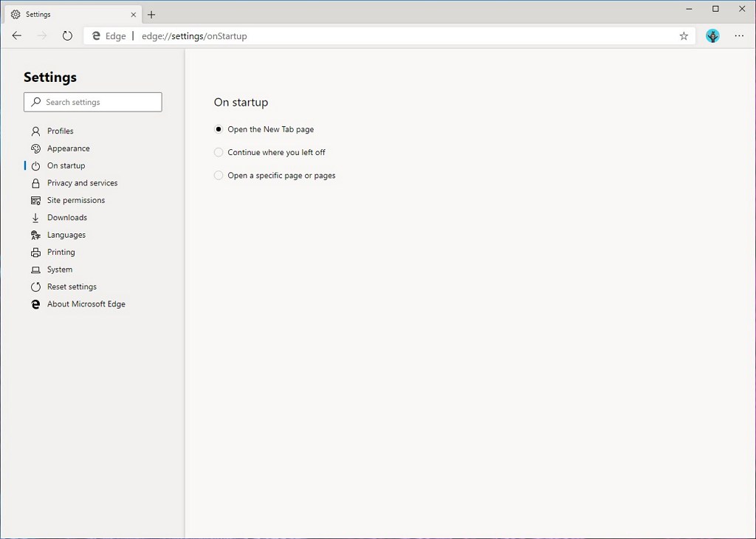
Task: Click the Downloads arrow icon
Action: pyautogui.click(x=35, y=218)
